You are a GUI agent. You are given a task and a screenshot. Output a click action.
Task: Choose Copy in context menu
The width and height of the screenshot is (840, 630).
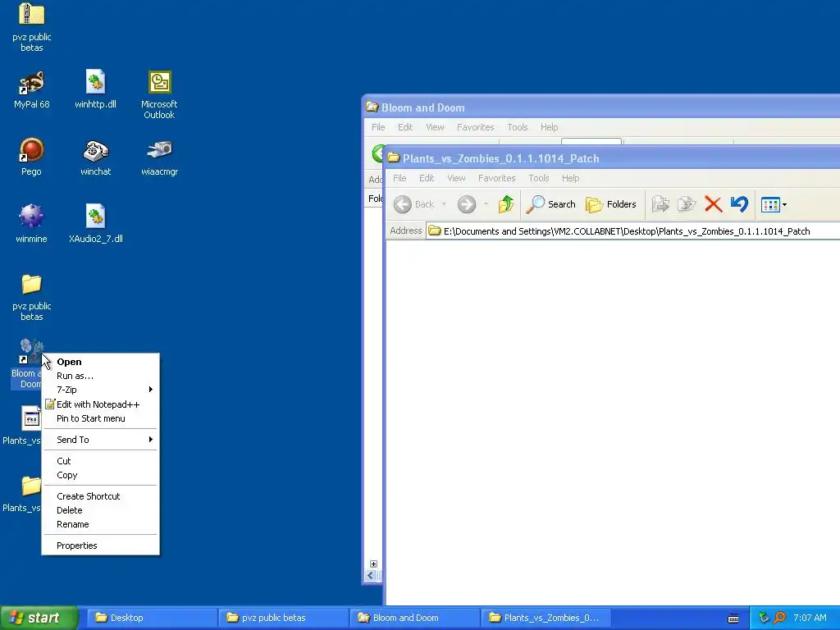pos(100,475)
